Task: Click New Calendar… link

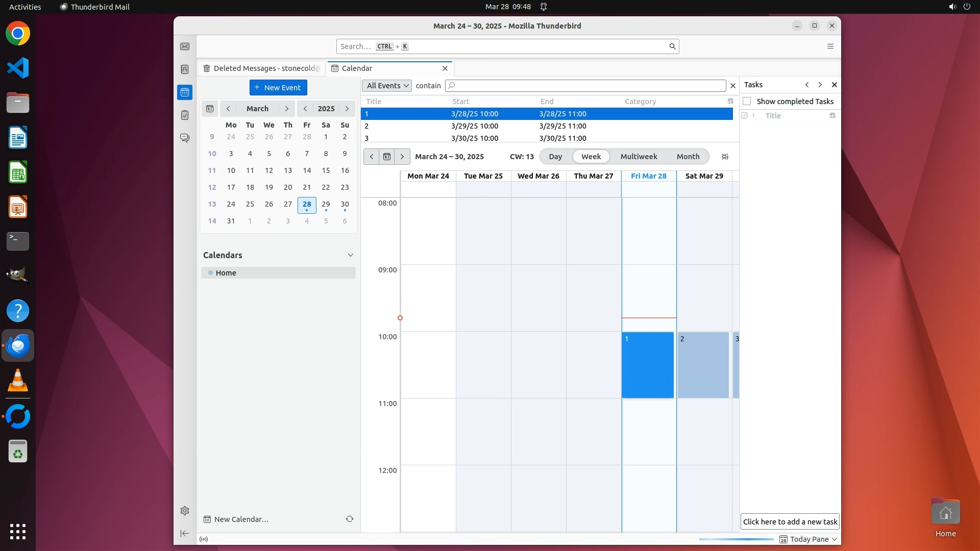Action: coord(241,519)
